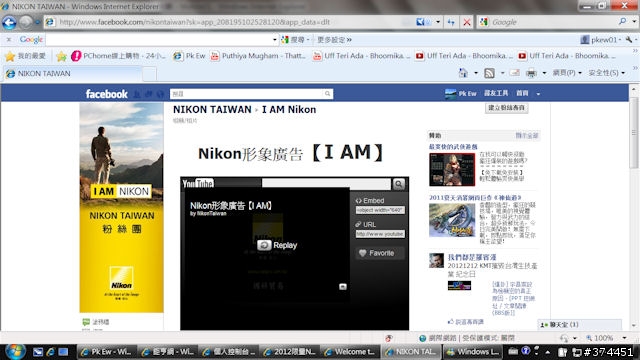This screenshot has width=640, height=360.
Task: Open the Facebook account dropdown arrow
Action: tap(538, 94)
